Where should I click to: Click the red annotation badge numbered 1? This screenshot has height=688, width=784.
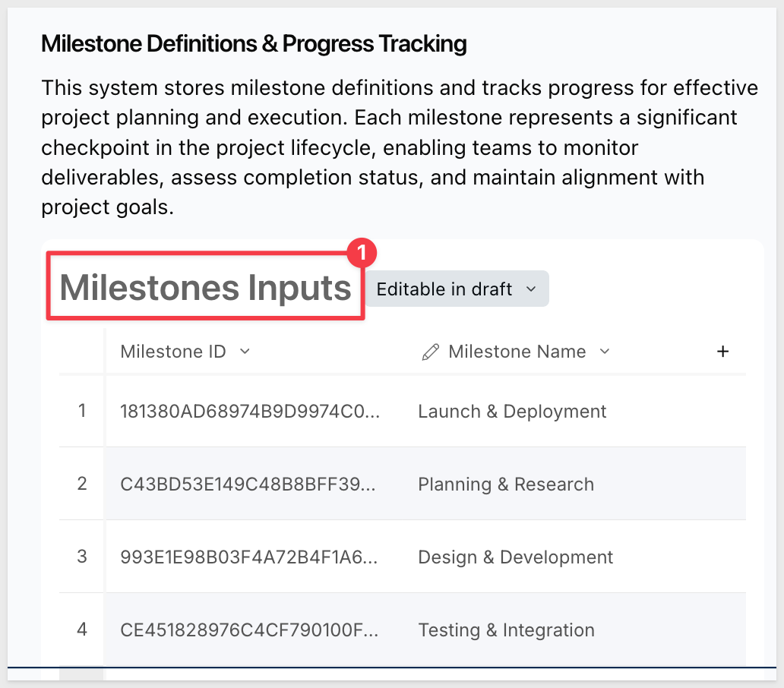coord(362,252)
